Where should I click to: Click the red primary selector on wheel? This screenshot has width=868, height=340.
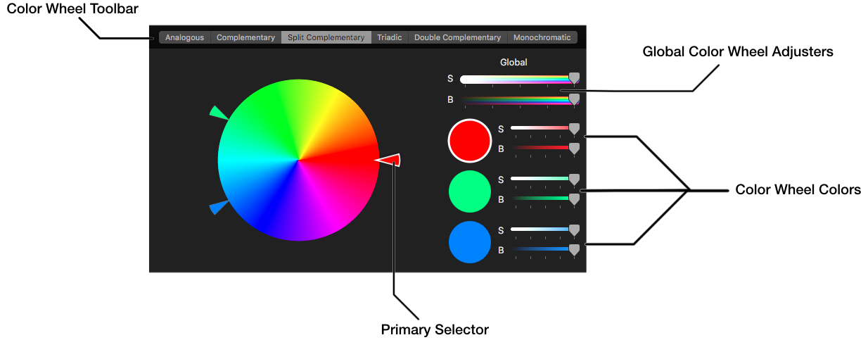pos(389,160)
